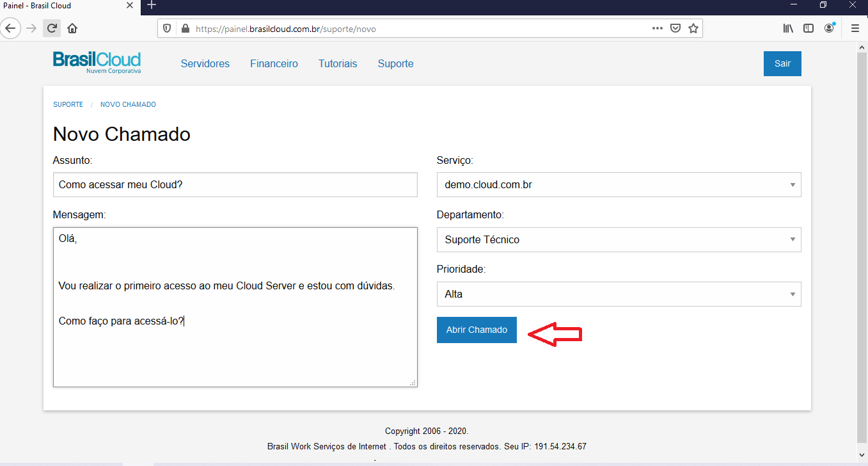
Task: Open the Servidores menu
Action: [x=205, y=64]
